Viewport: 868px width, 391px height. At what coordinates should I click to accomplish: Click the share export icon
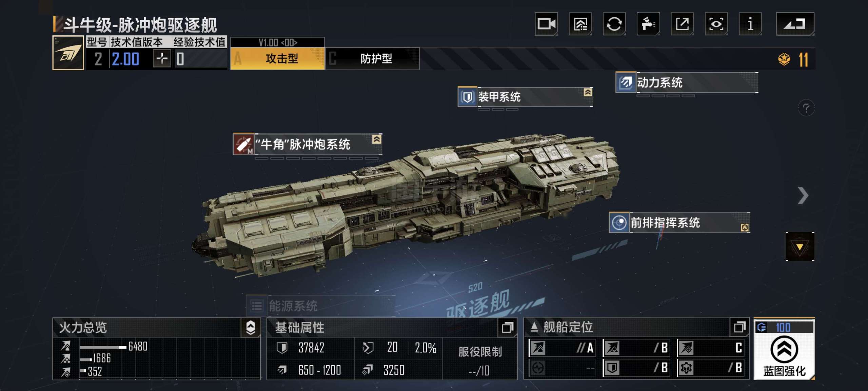(682, 24)
